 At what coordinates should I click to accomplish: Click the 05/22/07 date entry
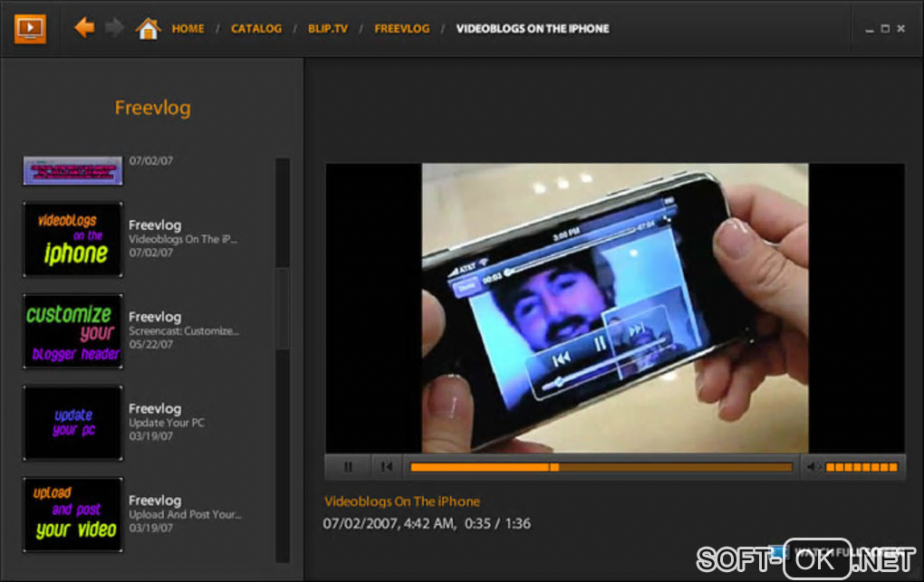click(151, 345)
